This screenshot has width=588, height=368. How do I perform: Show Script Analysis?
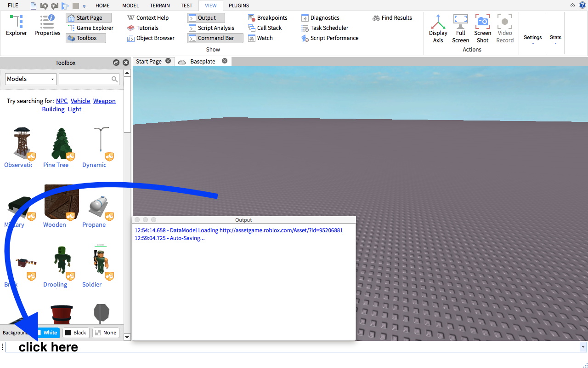211,28
